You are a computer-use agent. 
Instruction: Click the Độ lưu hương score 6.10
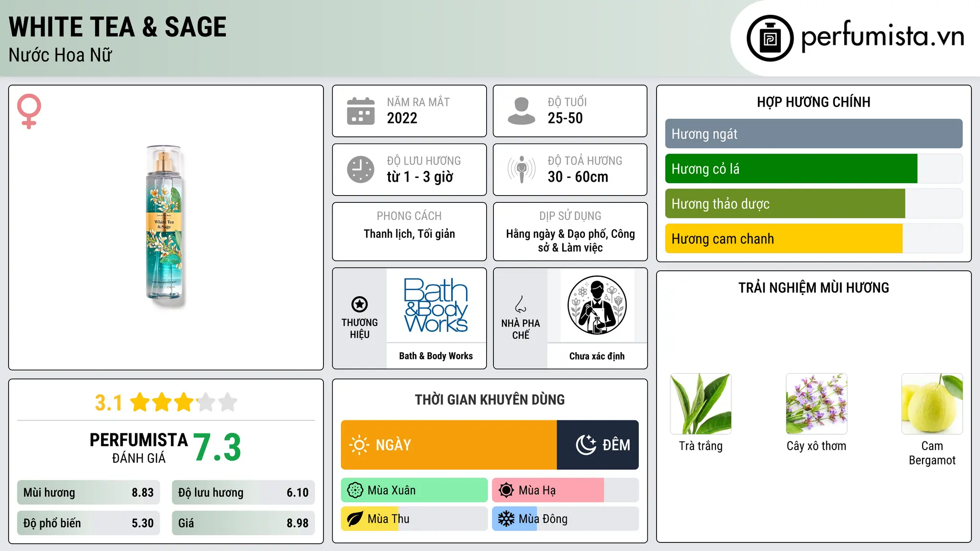298,493
